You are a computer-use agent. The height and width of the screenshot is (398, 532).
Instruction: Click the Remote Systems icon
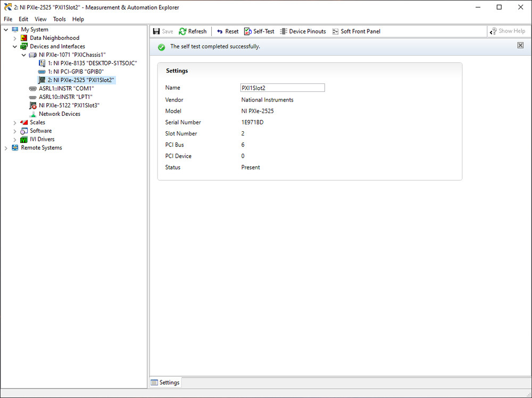pos(15,148)
